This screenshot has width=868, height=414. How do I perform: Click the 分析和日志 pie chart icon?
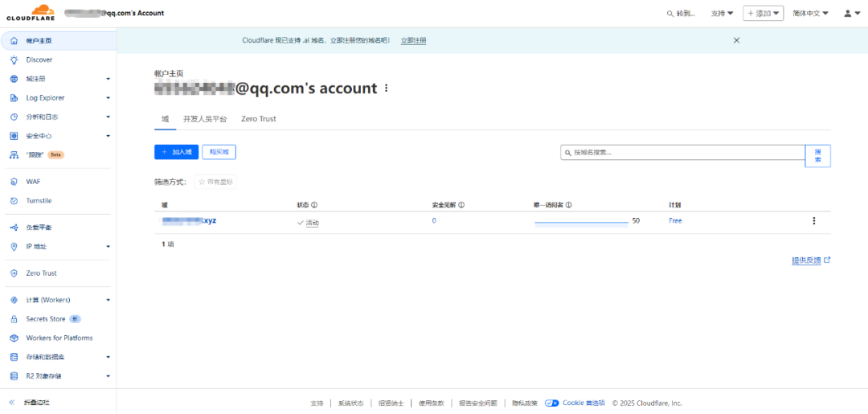[14, 117]
